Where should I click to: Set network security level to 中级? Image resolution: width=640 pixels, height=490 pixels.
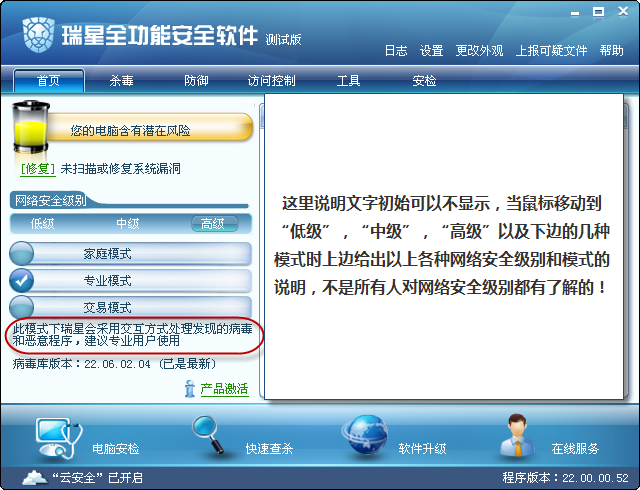tap(127, 224)
